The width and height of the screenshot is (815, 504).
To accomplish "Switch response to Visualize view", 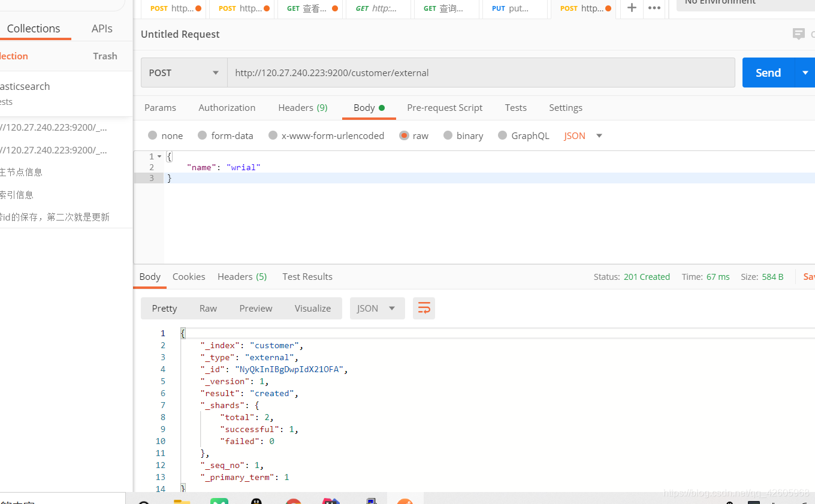I will [313, 308].
